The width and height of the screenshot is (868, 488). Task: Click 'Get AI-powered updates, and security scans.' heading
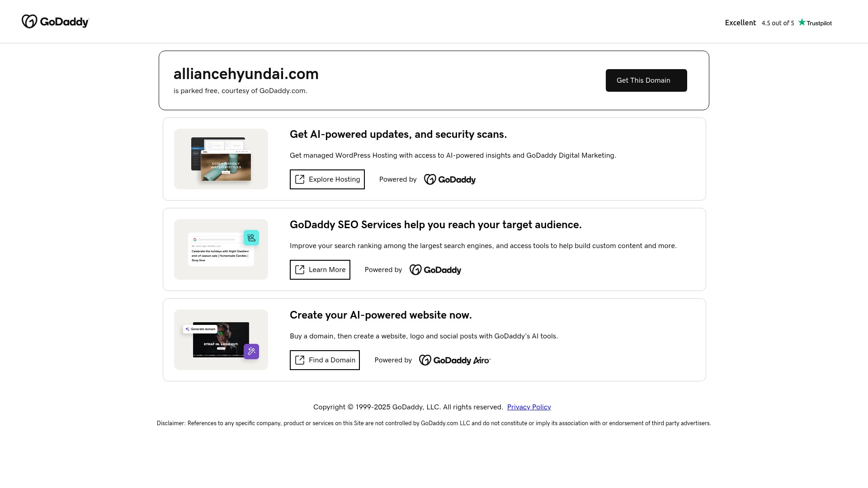click(398, 134)
